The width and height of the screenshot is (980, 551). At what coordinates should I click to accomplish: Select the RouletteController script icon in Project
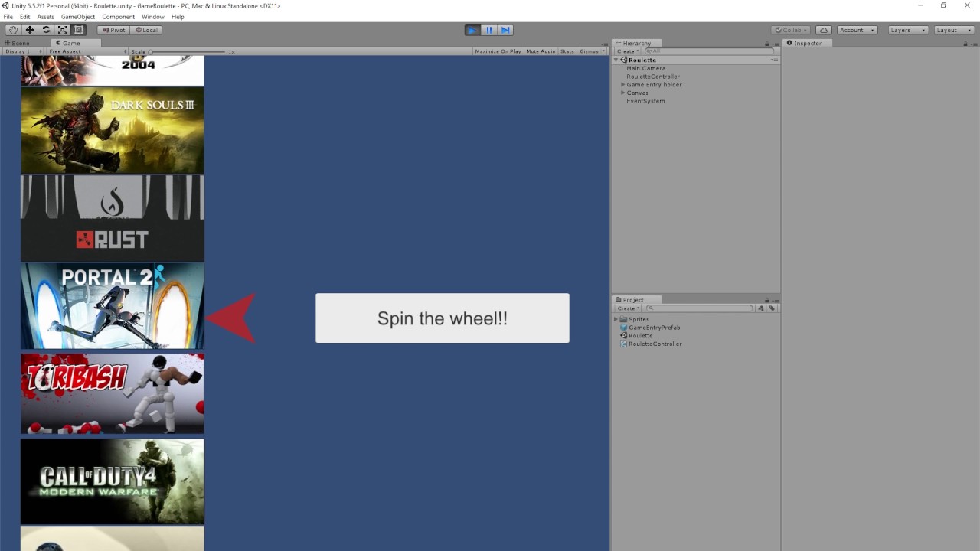pos(623,344)
